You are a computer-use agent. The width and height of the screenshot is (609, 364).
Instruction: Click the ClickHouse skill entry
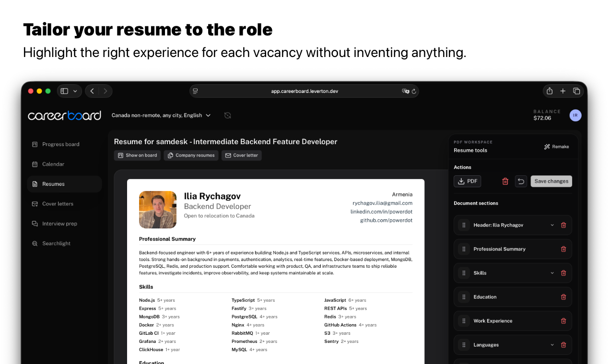(x=159, y=350)
